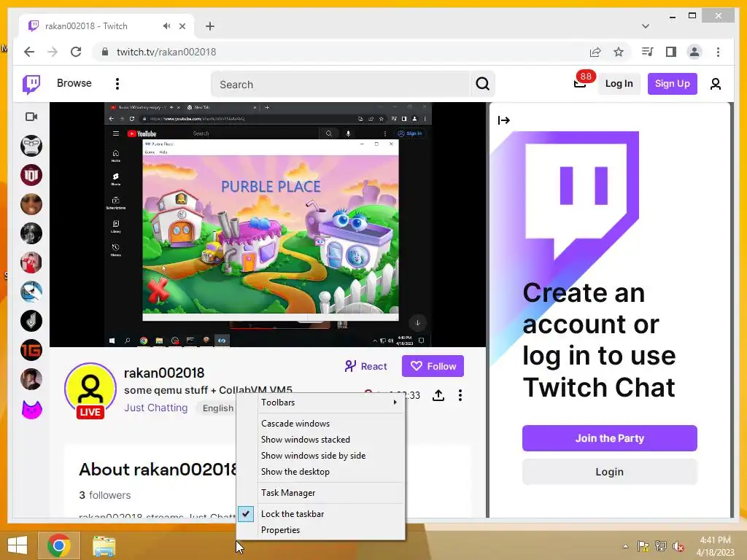The width and height of the screenshot is (747, 560).
Task: Switch to the rakan002018 - Twitch tab
Action: coord(86,26)
